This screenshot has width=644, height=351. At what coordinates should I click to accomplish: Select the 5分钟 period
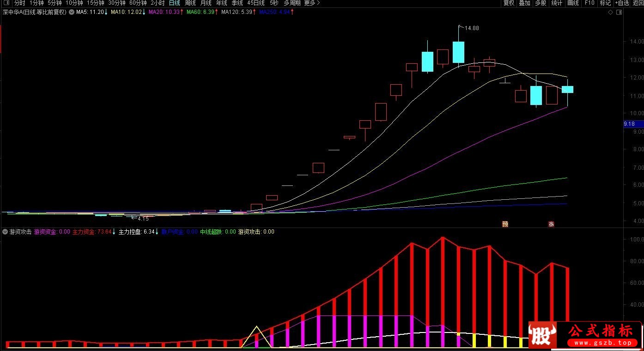(55, 3)
